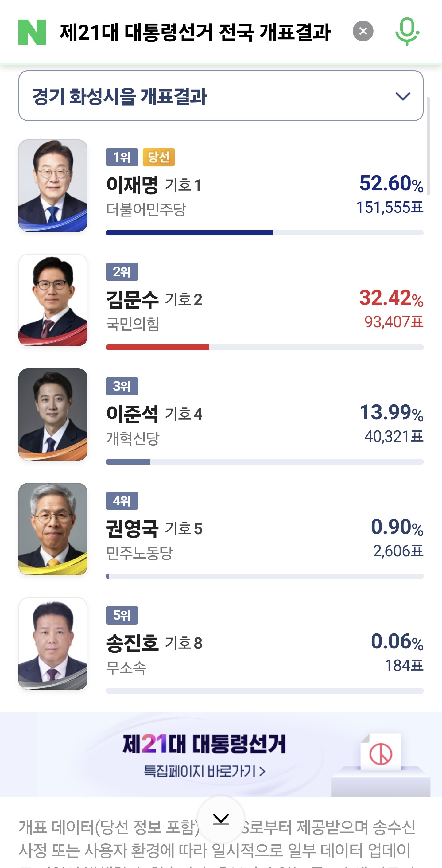Click the red vote bar for 김문수

tap(157, 347)
